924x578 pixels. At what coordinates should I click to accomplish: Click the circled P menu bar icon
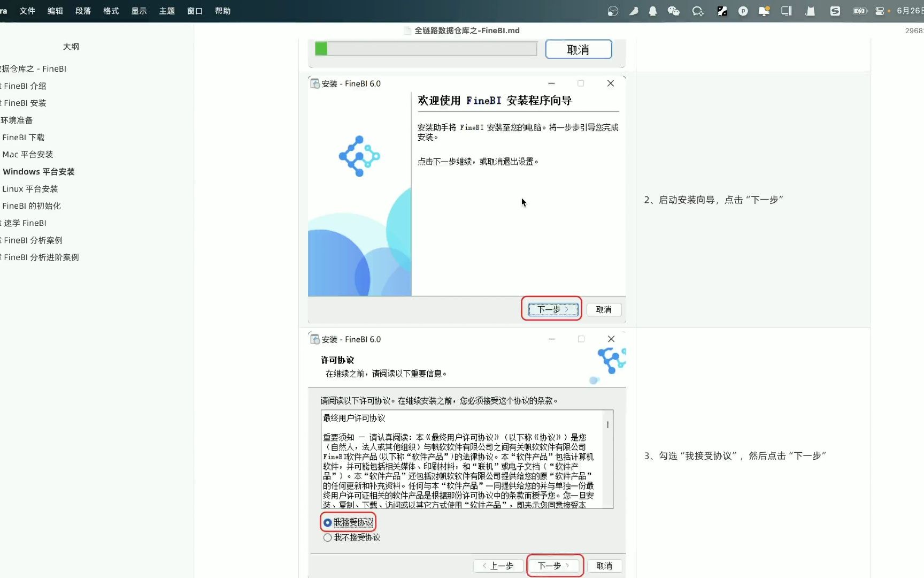tap(743, 11)
